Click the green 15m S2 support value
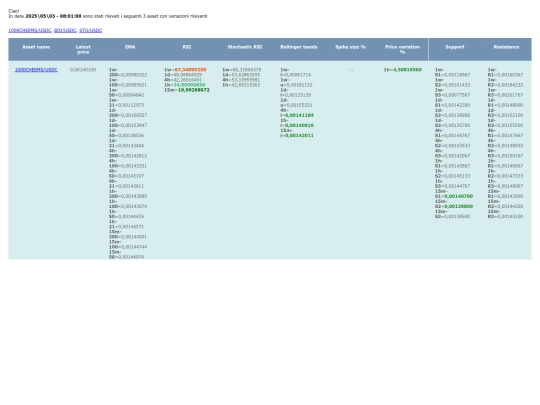The image size is (540, 405). [x=458, y=206]
